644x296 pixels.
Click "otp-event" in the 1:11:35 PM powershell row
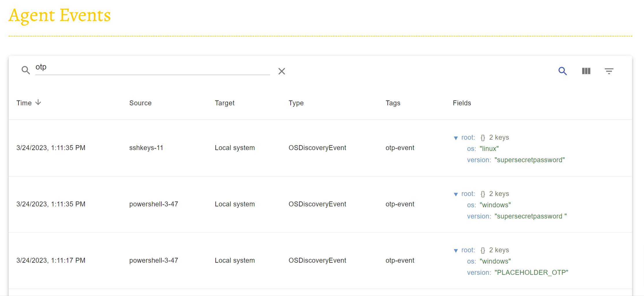400,204
